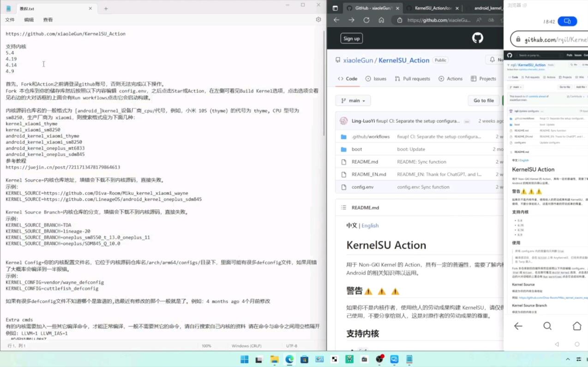The image size is (588, 367).
Task: Open the Pull requests tab on GitHub
Action: coord(412,79)
